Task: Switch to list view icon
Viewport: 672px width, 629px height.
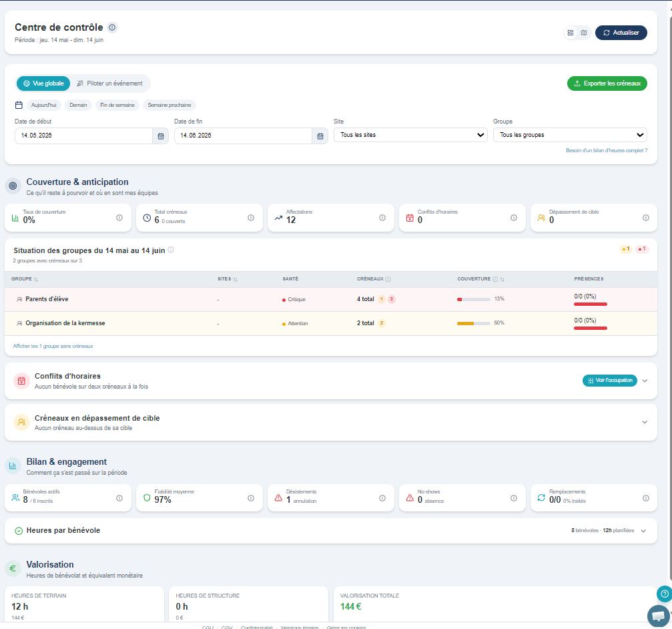Action: click(x=571, y=33)
